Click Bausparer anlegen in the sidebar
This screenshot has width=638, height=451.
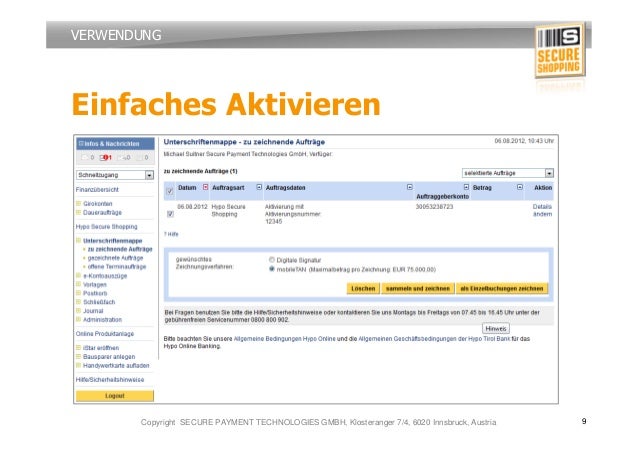109,357
